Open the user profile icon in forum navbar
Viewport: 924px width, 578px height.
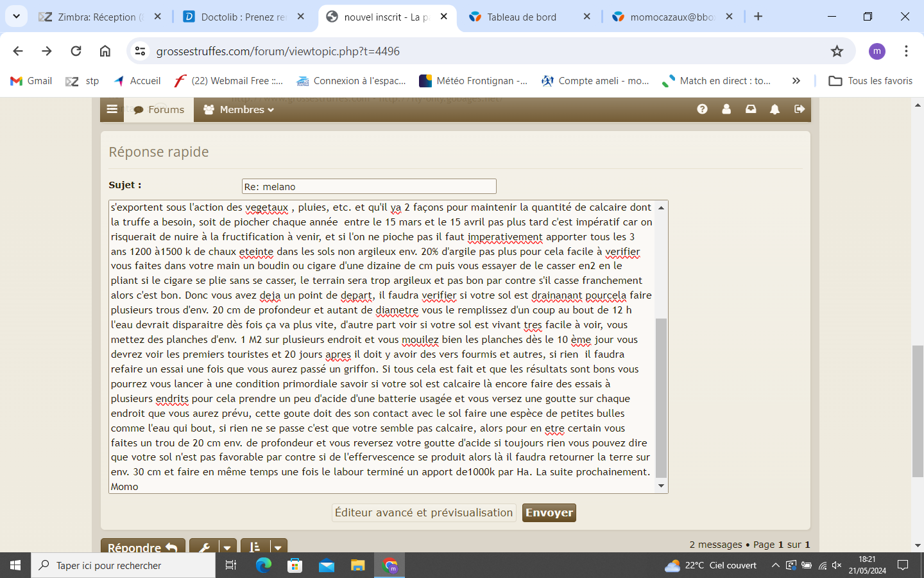coord(726,109)
